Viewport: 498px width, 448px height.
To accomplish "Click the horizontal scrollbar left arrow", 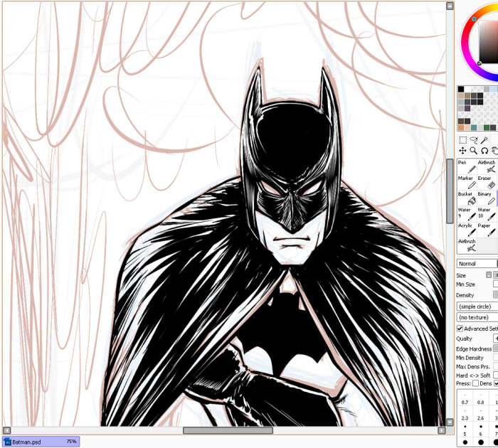I will (x=6, y=430).
